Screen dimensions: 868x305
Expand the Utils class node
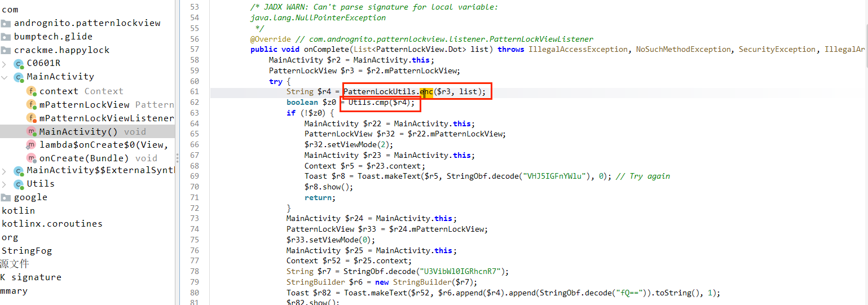click(5, 184)
